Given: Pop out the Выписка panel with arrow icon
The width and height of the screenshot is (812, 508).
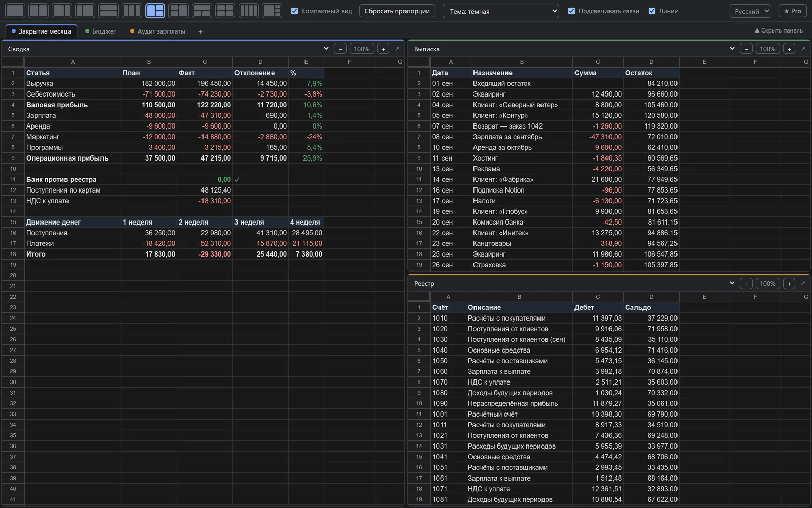Looking at the screenshot, I should pyautogui.click(x=803, y=49).
